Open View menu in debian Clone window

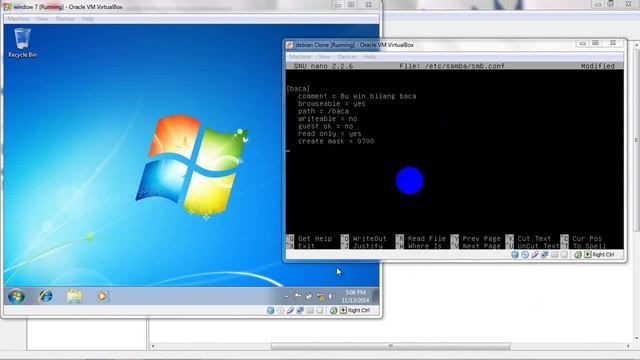(324, 57)
